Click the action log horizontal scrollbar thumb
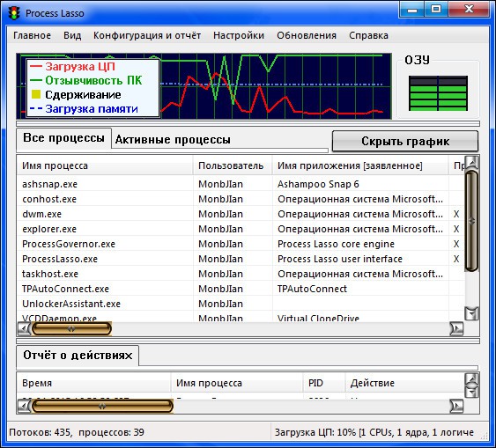Viewport: 496px width, 448px height. pos(102,407)
